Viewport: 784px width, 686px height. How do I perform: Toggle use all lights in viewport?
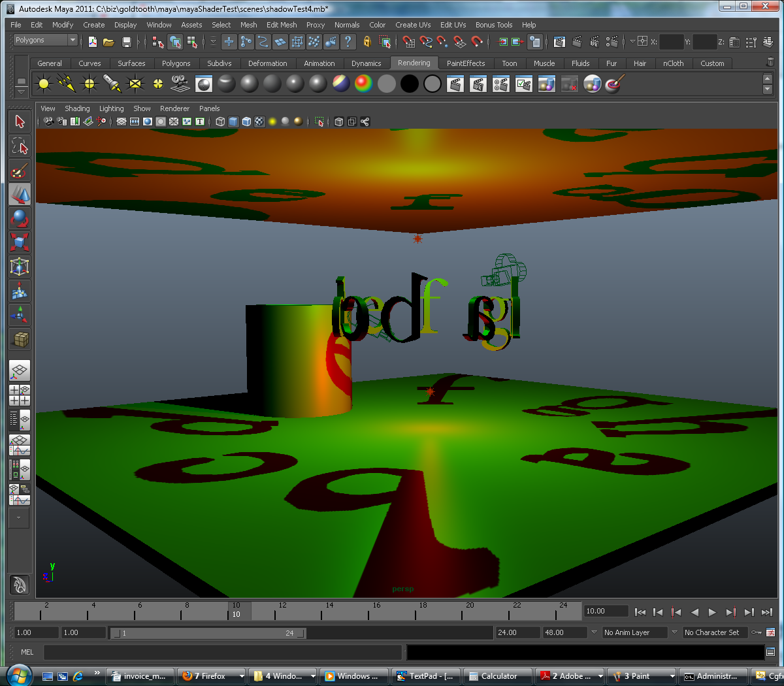coord(272,122)
